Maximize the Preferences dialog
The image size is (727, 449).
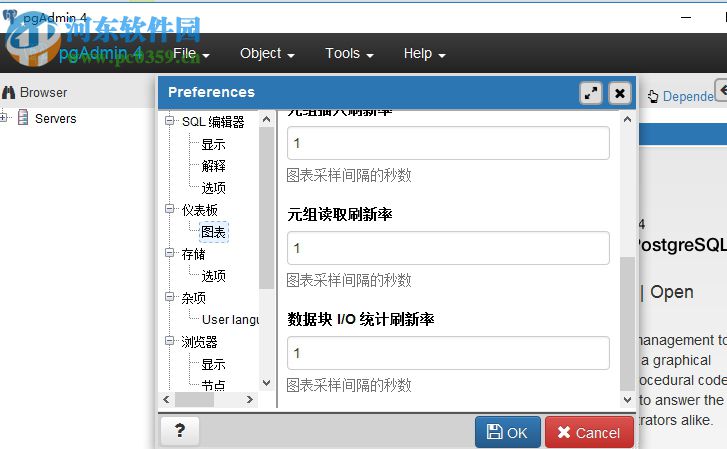(591, 93)
